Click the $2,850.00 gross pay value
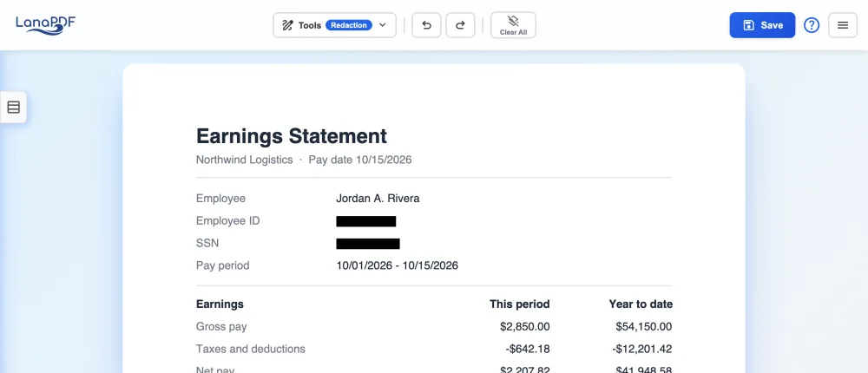This screenshot has height=373, width=868. 525,326
